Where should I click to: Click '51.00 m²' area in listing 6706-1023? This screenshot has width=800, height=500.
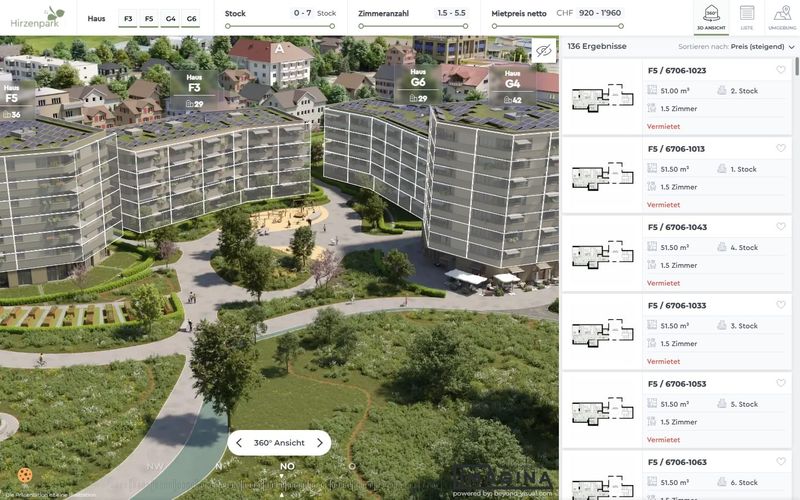(x=674, y=91)
